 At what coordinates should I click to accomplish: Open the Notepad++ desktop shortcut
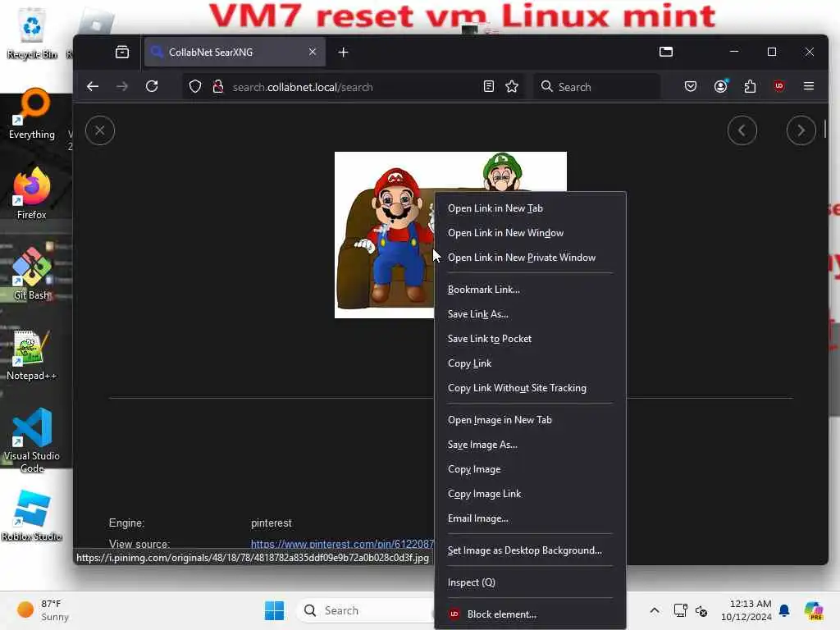coord(32,354)
